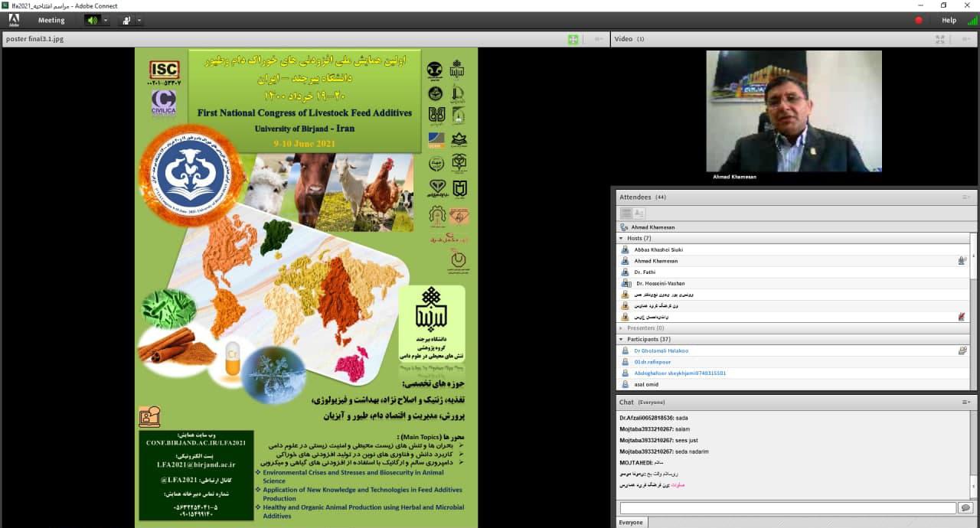The height and width of the screenshot is (528, 980).
Task: Send the chat message with bubble button
Action: pos(965,508)
